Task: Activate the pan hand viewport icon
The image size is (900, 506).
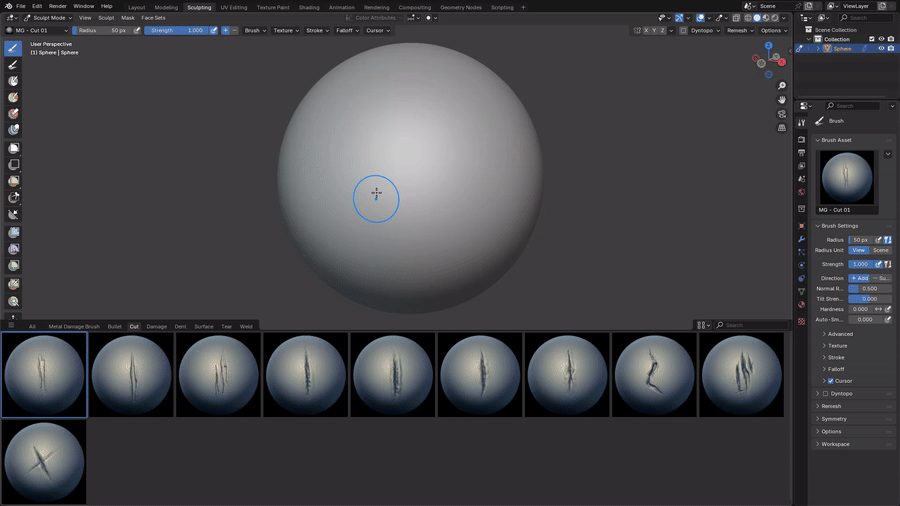Action: (781, 100)
